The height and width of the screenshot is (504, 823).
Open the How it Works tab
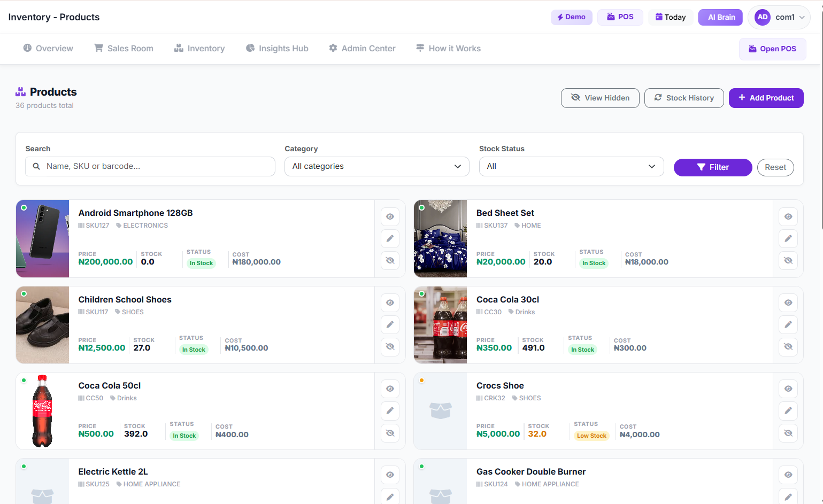click(448, 48)
